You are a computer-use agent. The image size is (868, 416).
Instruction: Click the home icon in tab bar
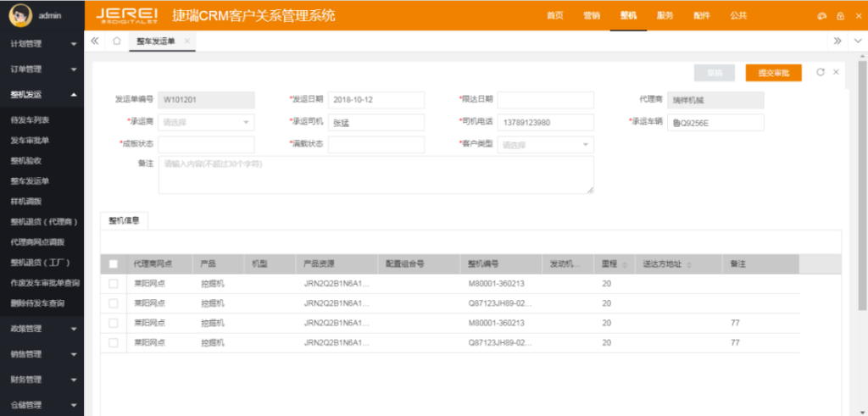[x=116, y=41]
